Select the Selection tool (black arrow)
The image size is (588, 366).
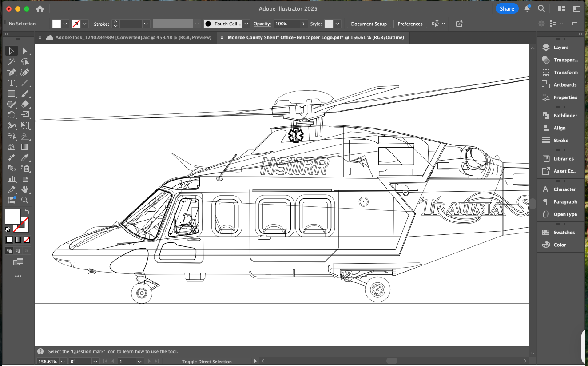[x=12, y=51]
